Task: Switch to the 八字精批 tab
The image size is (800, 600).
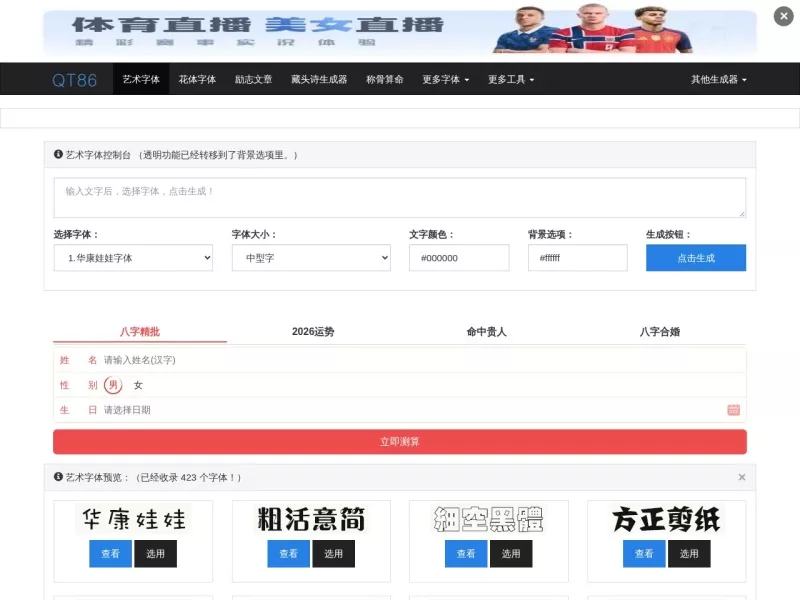Action: [x=140, y=332]
